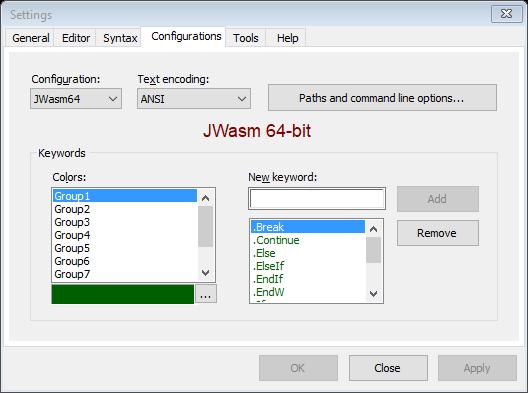Choose Group3 from the Colors list
Screen dimensions: 528x393
tap(125, 222)
